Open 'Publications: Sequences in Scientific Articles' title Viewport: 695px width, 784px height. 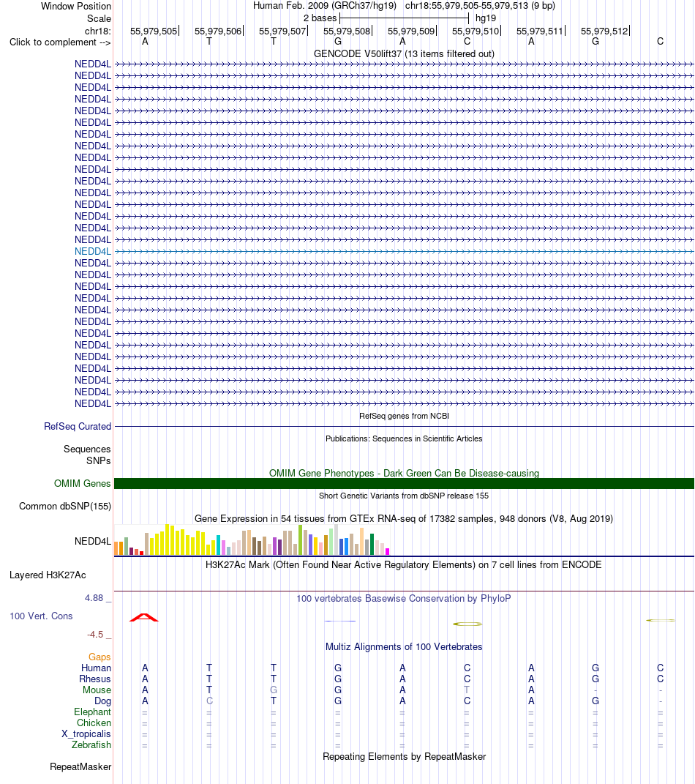[x=404, y=438]
